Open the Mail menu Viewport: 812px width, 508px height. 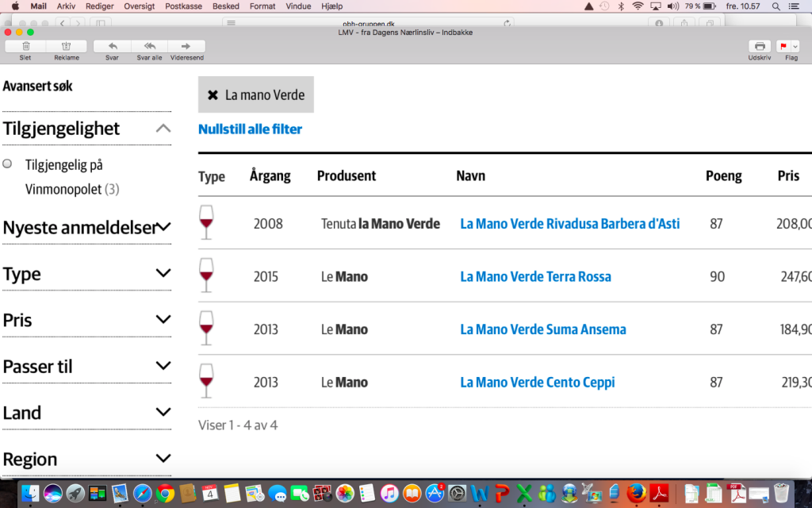point(38,6)
